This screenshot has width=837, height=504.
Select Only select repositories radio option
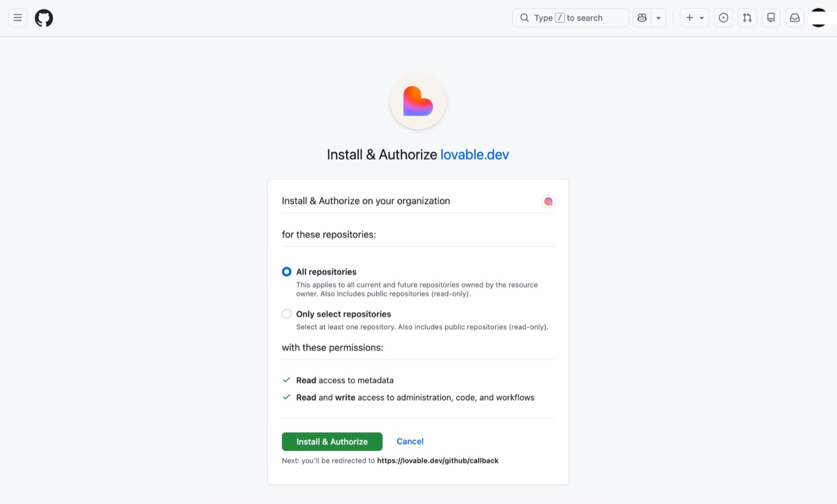[x=287, y=314]
